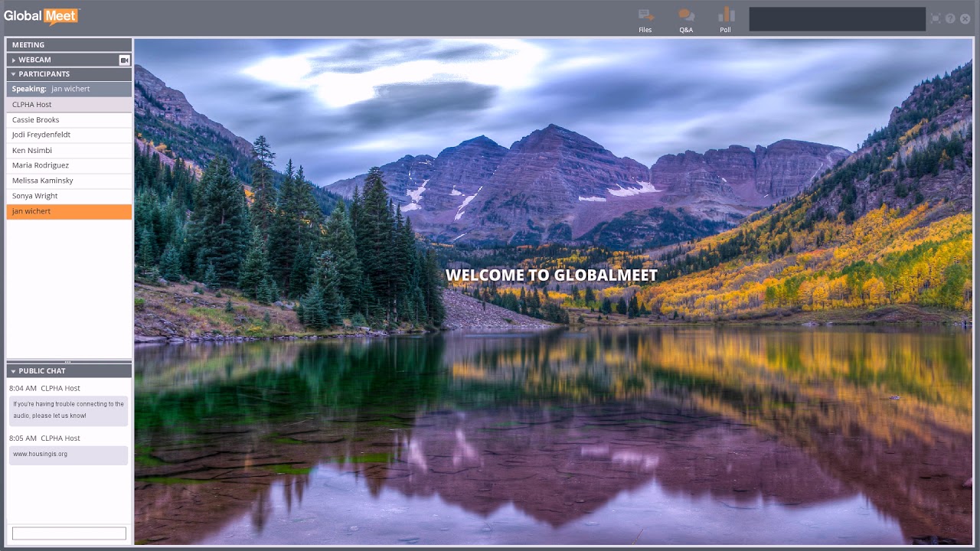Select participant Jodi Freydenfeldt
Screen dimensions: 980x551
pos(69,135)
